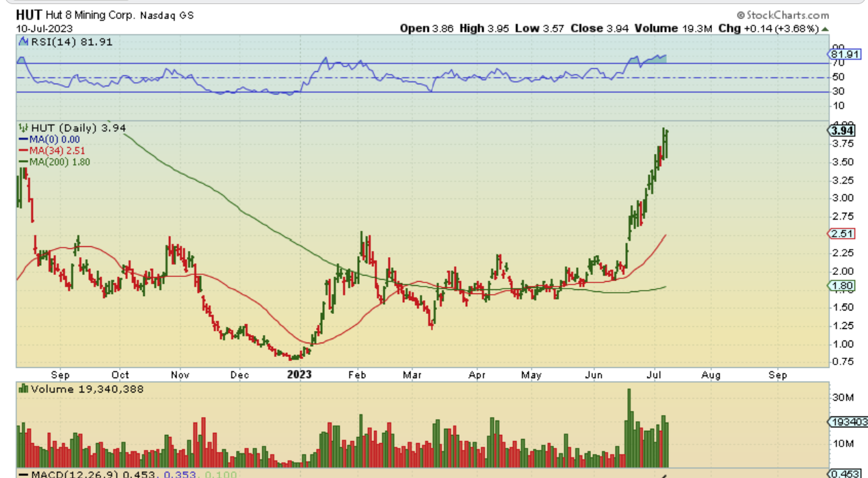Screen dimensions: 868x478
Task: Select the green MA(200) legend line
Action: coord(23,162)
